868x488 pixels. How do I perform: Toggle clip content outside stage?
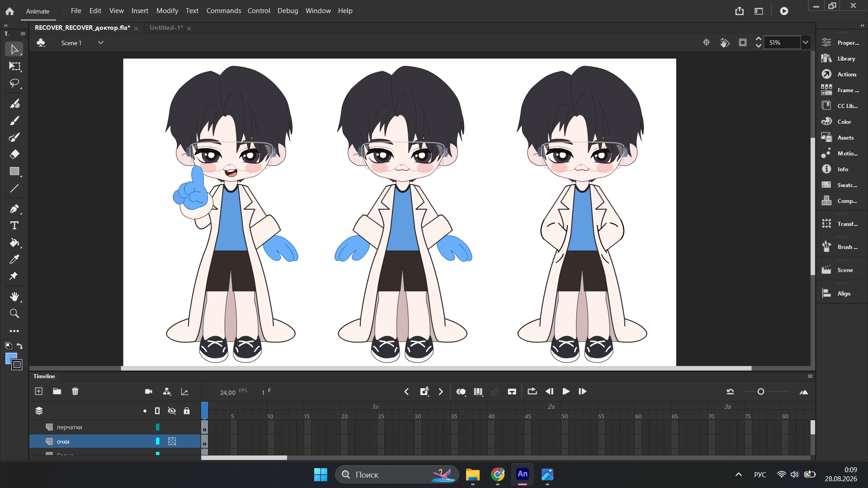pyautogui.click(x=743, y=42)
